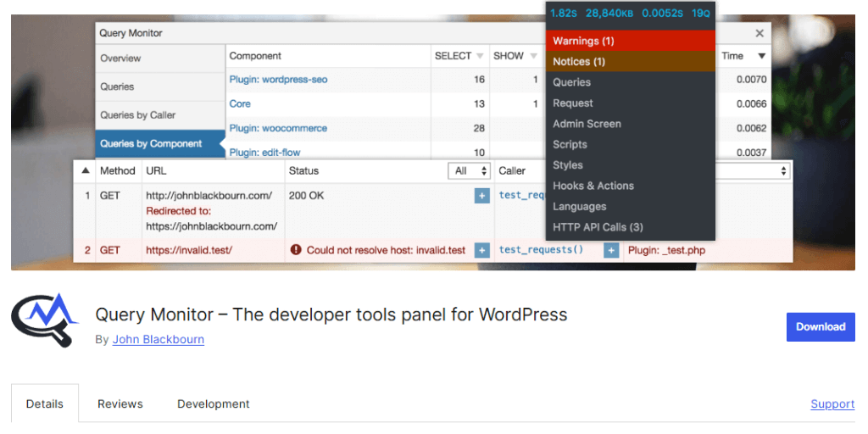868x434 pixels.
Task: Click the Query Monitor plugin logo
Action: tap(45, 320)
